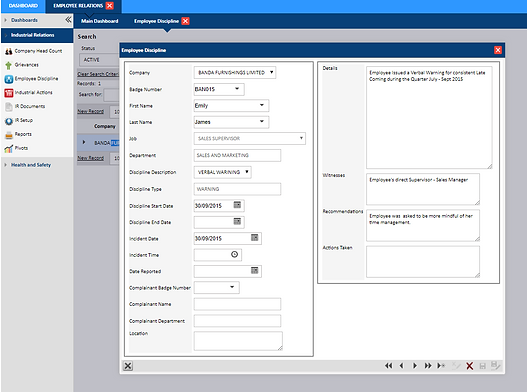Click the Details text area
527x392 pixels.
click(x=429, y=117)
